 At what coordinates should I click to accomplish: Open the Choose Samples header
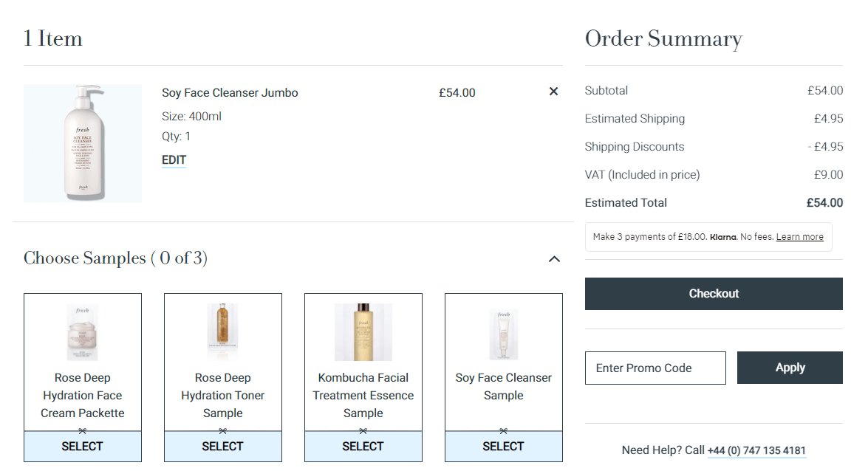(115, 258)
